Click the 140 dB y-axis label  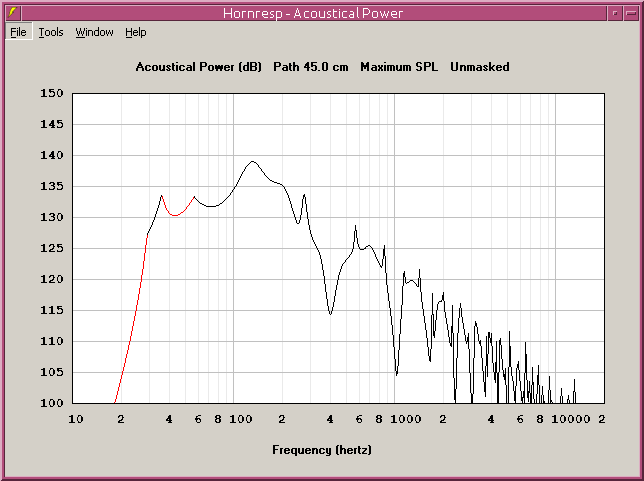click(52, 155)
